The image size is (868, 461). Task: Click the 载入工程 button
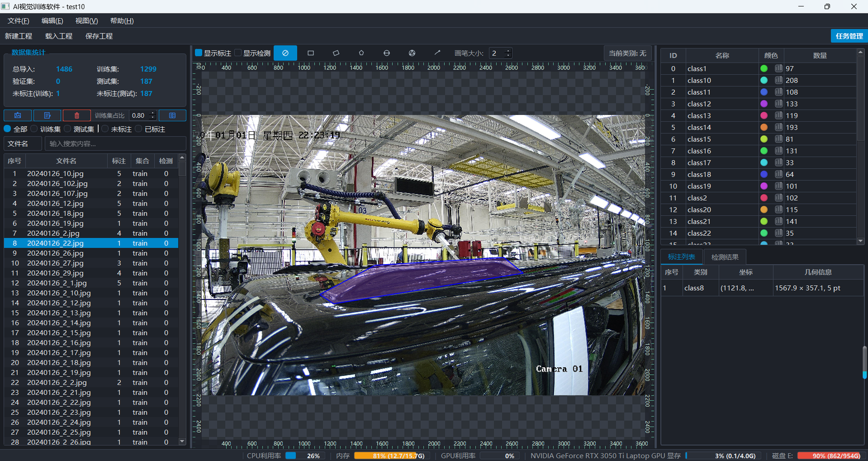point(59,36)
